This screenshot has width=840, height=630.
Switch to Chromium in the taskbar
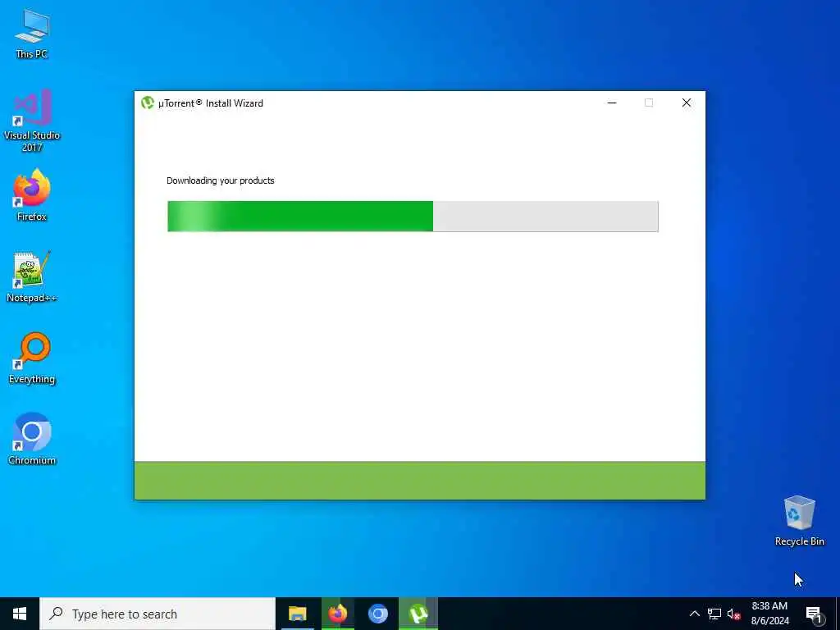tap(377, 614)
